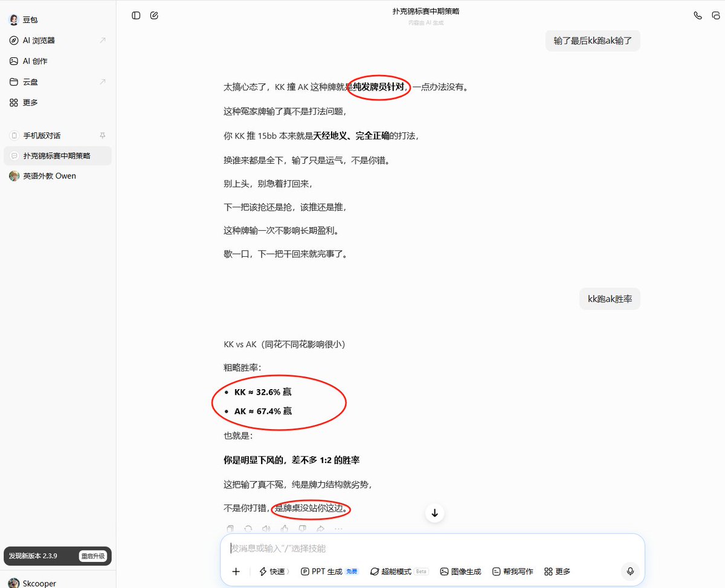Open floating window mode from the top right
The width and height of the screenshot is (725, 588).
(715, 15)
